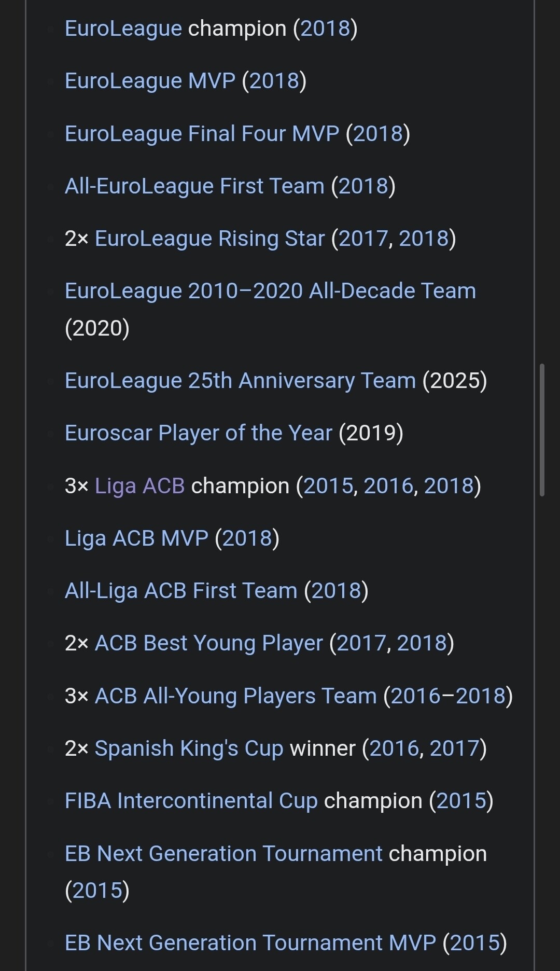Click the page's vertical scrollbar thumb
This screenshot has width=560, height=971.
(542, 430)
